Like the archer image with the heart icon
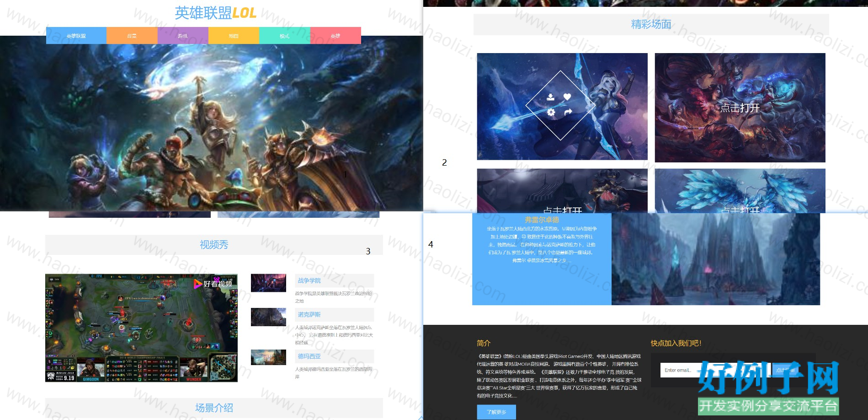This screenshot has width=868, height=420. pyautogui.click(x=567, y=97)
